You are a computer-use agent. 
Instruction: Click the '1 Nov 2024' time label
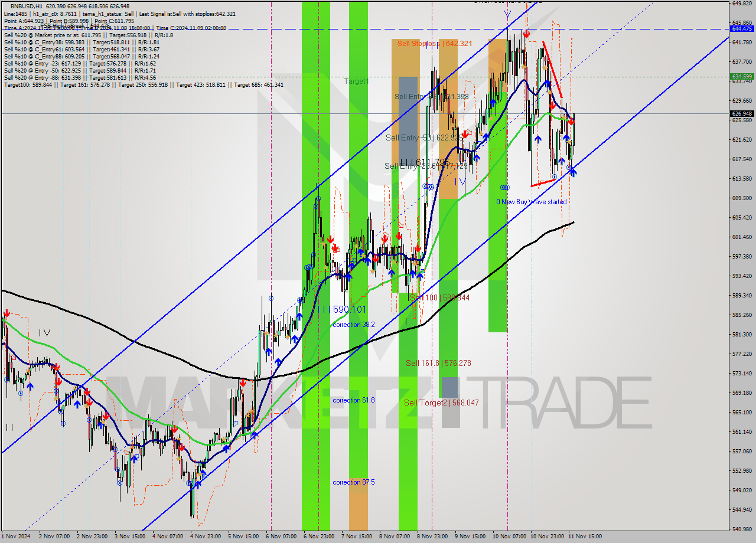click(15, 537)
